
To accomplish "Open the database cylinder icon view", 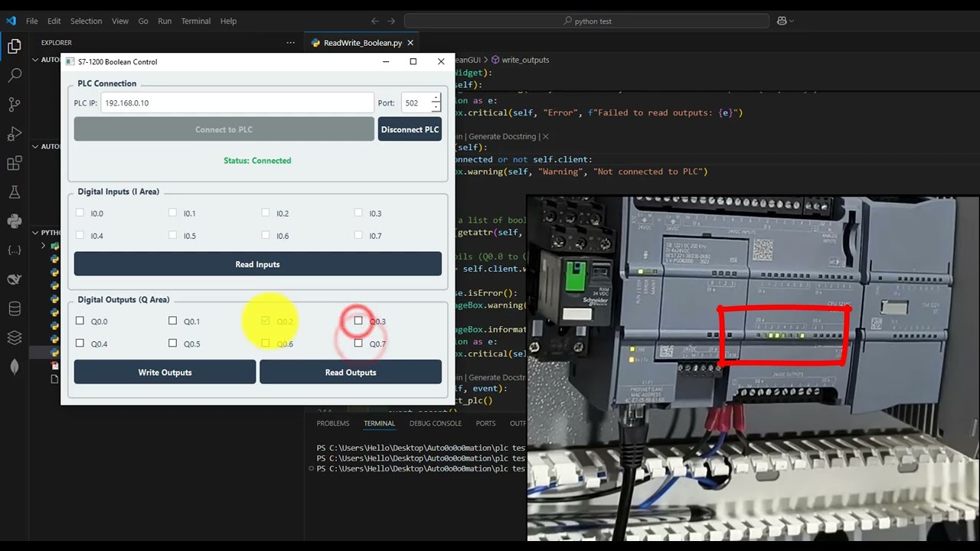I will [14, 308].
